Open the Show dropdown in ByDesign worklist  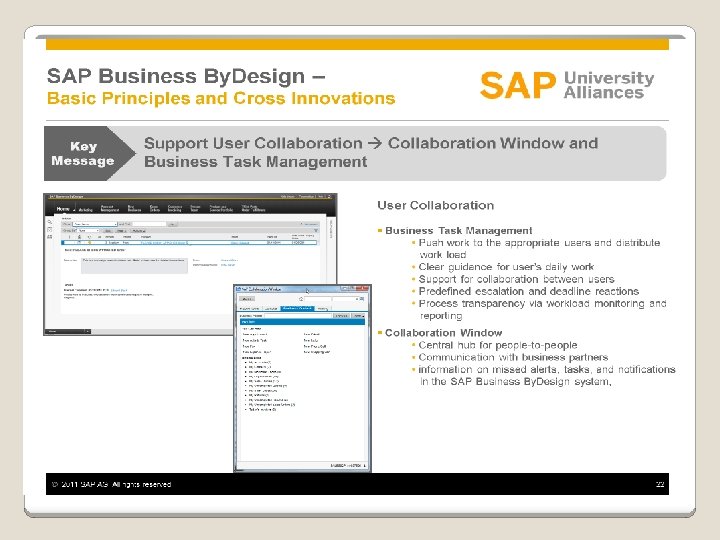tap(95, 224)
